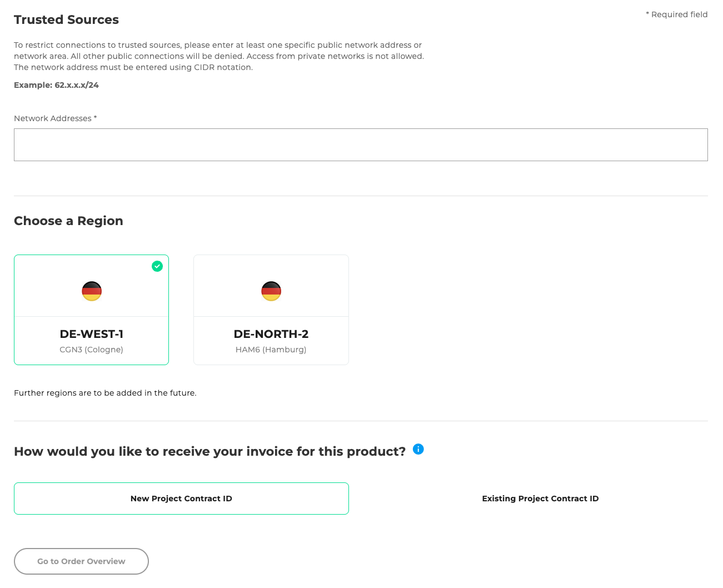Choose the HAM6 Hamburg region option

(271, 310)
